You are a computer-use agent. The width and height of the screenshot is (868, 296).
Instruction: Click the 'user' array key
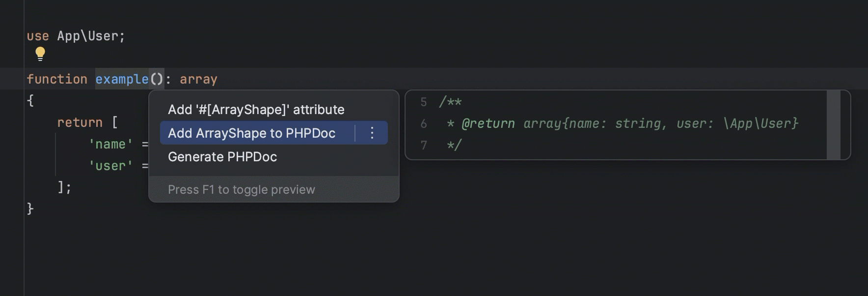(110, 166)
